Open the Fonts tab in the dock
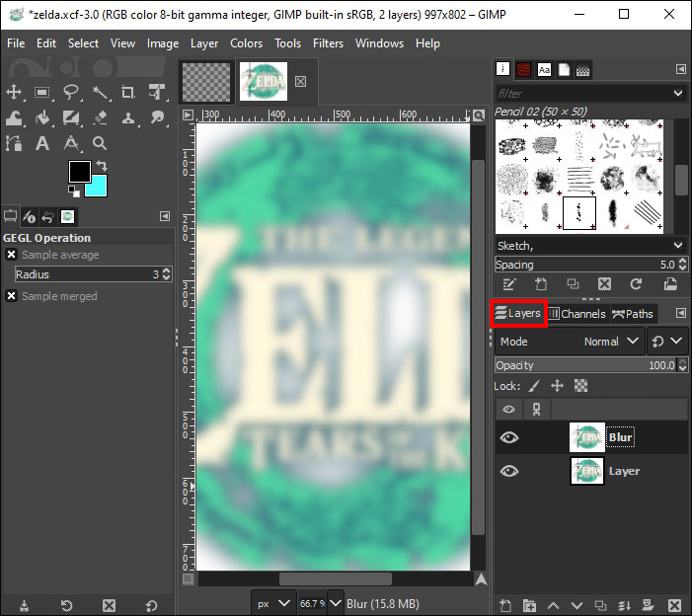This screenshot has height=616, width=692. pos(544,70)
